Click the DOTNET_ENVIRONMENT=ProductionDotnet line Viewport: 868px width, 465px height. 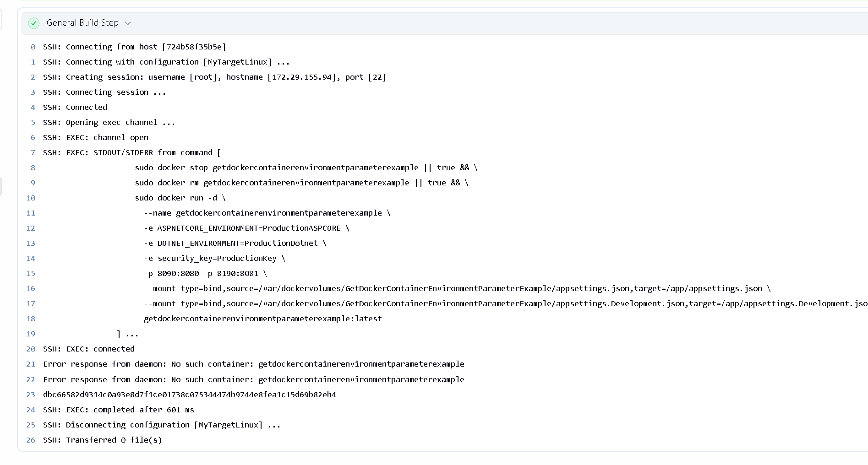[x=235, y=243]
